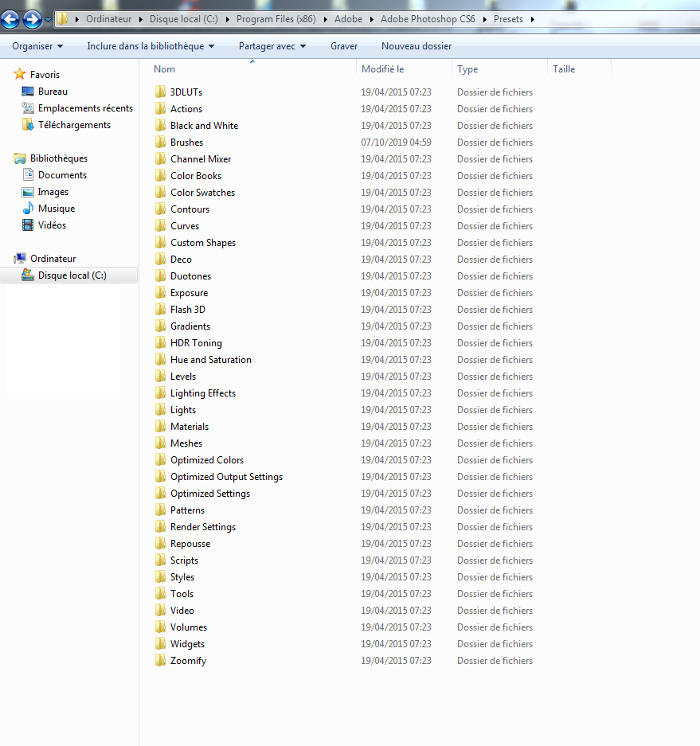Sort by the Taille column header
This screenshot has width=700, height=746.
click(579, 69)
